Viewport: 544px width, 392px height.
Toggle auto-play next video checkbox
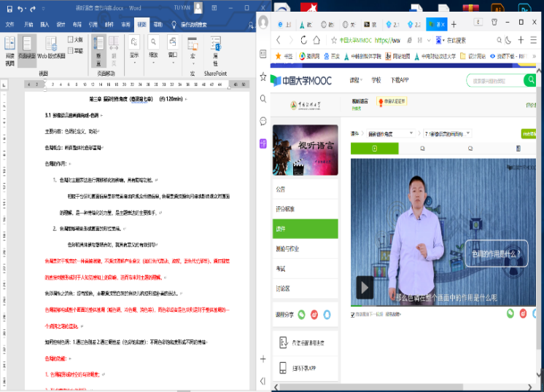coord(354,315)
